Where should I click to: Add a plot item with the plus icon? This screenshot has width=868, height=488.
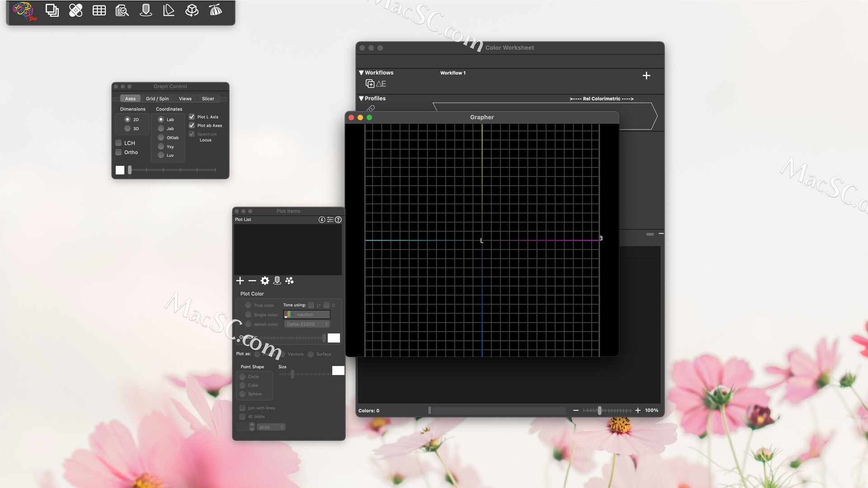pos(240,281)
